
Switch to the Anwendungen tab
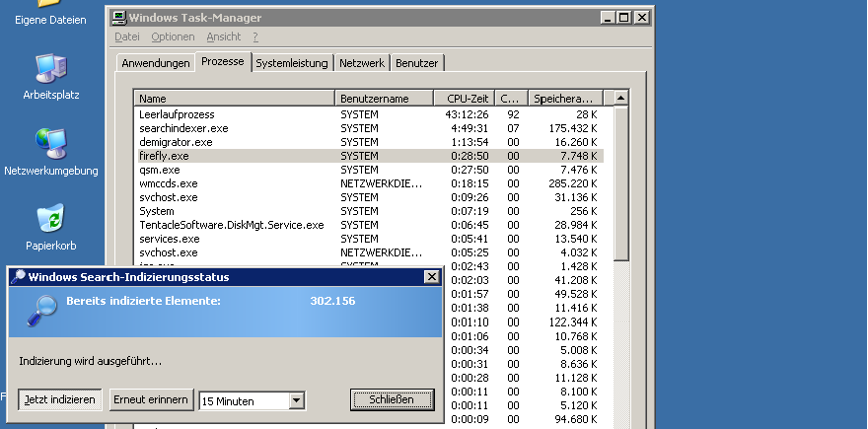pyautogui.click(x=156, y=63)
